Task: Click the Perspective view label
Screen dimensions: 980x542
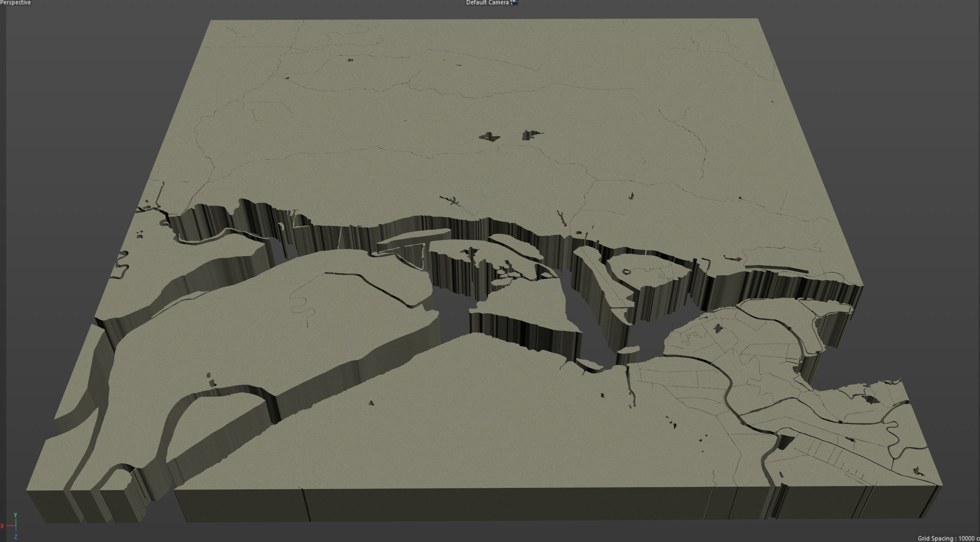Action: (15, 3)
